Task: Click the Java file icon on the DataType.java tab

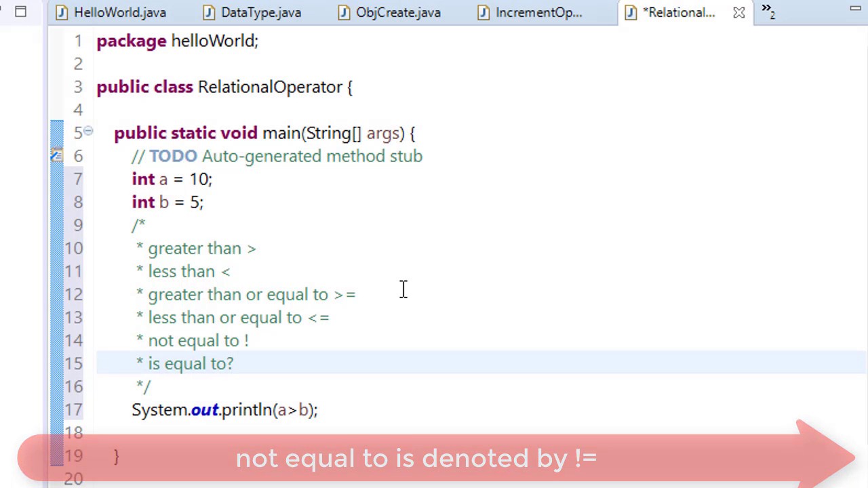Action: click(x=210, y=13)
